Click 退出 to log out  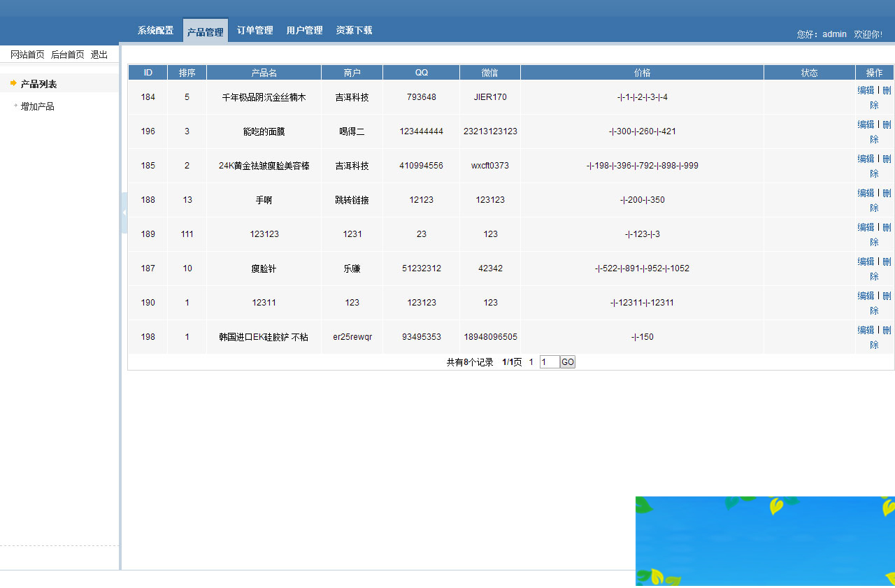tap(99, 54)
